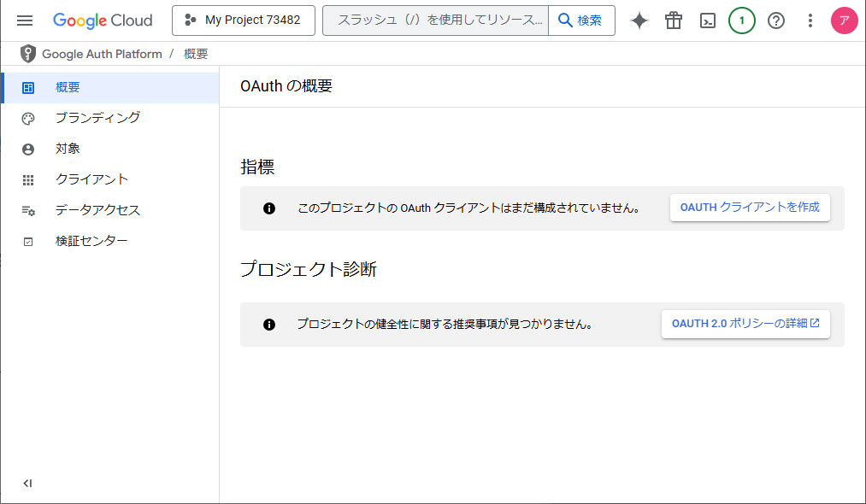The image size is (866, 504).
Task: Open the クライアント sidebar item
Action: point(110,179)
